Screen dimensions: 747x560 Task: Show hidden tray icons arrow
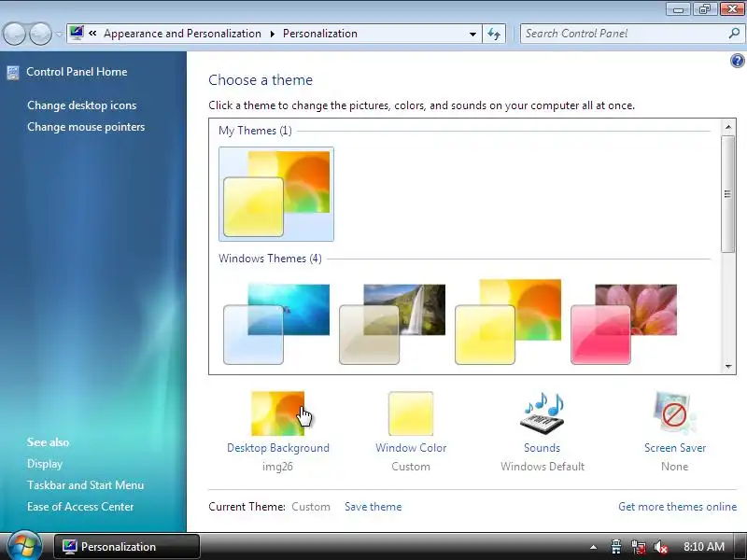593,547
